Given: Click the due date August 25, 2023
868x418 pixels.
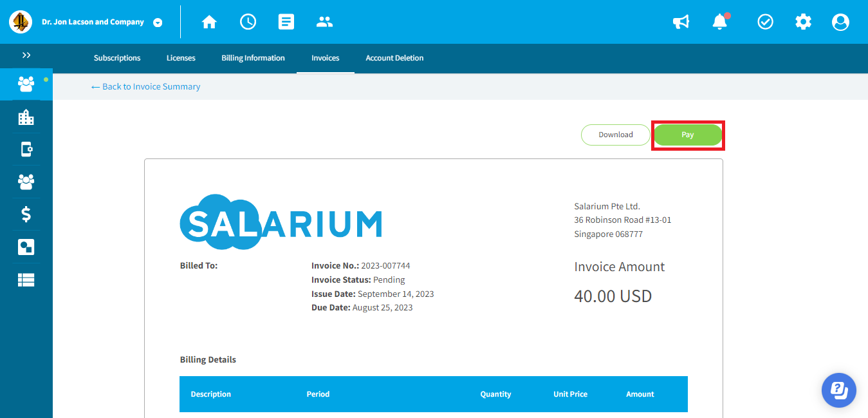Looking at the screenshot, I should [382, 307].
